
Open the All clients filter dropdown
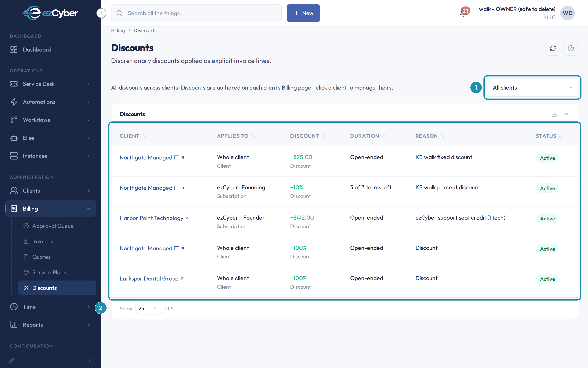[532, 88]
